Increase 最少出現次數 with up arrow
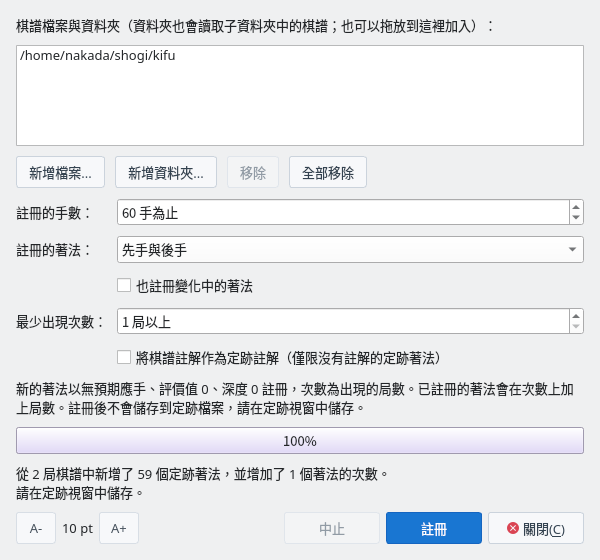The height and width of the screenshot is (560, 600). click(576, 316)
